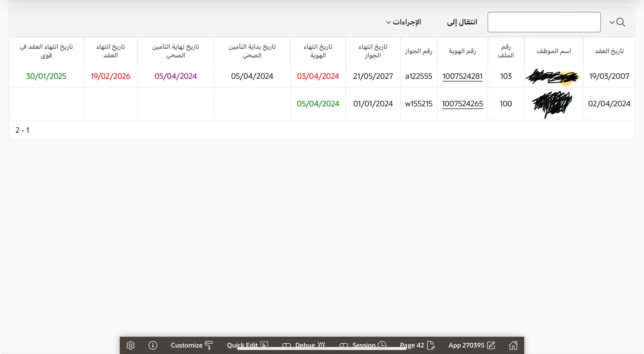
Task: Open ID link 1007524281
Action: [x=462, y=76]
